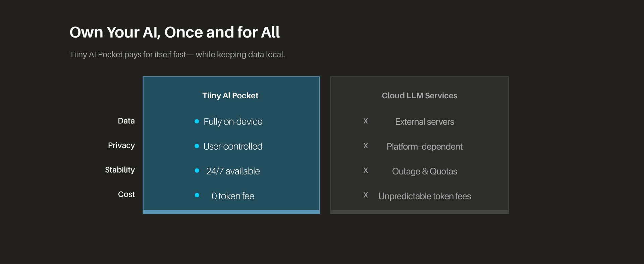This screenshot has width=644, height=264.
Task: Click the "Data" row label
Action: click(x=126, y=121)
